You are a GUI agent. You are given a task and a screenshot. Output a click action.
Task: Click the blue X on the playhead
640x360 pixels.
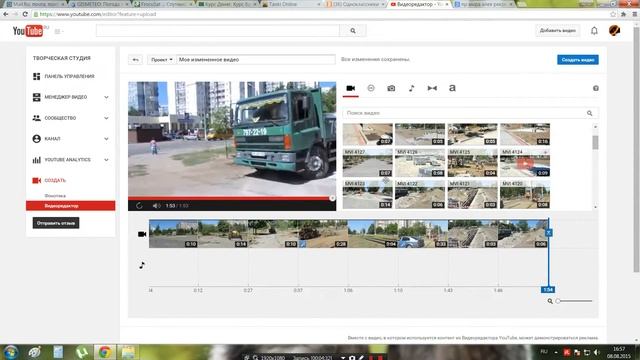coord(548,232)
